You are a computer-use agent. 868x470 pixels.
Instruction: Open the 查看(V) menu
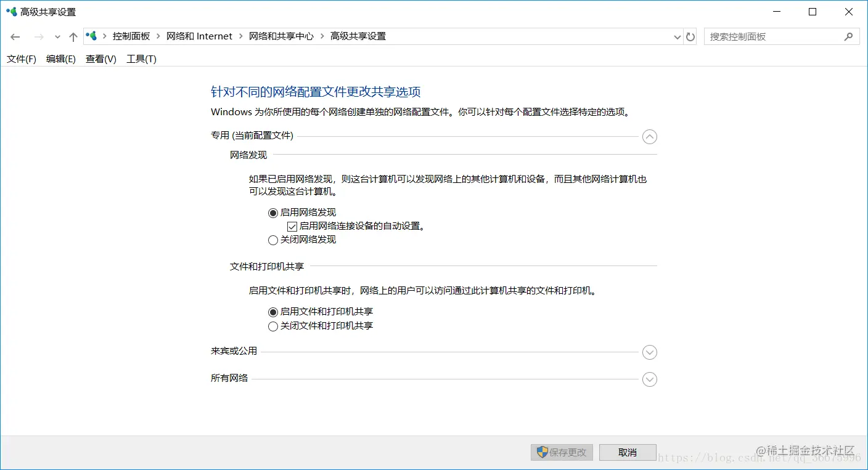tap(100, 59)
